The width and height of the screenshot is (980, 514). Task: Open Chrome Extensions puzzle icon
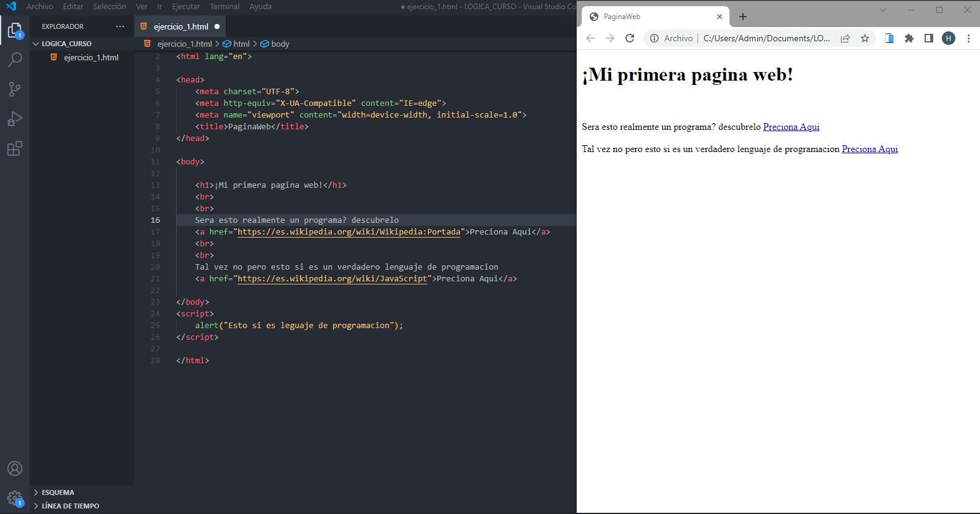click(909, 38)
